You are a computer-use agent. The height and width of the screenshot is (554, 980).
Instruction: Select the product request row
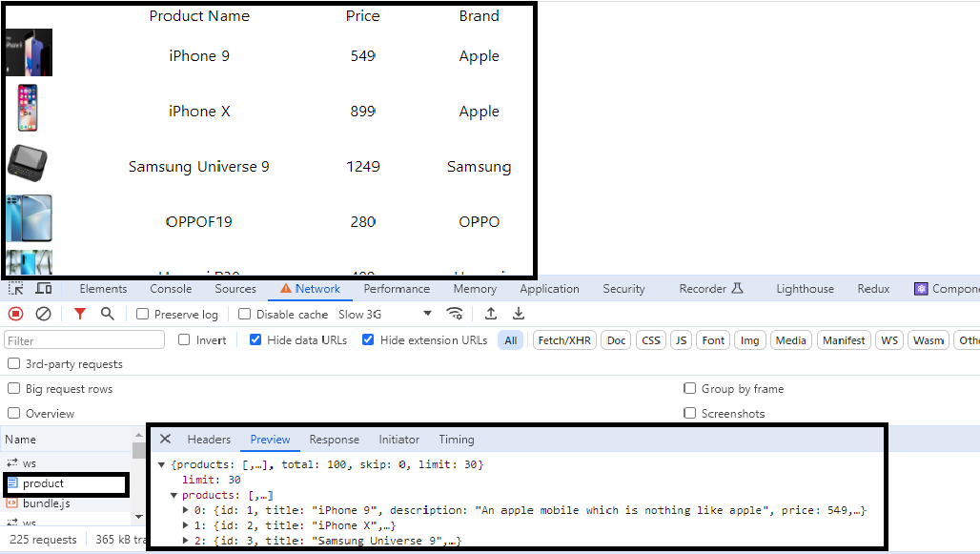[66, 483]
